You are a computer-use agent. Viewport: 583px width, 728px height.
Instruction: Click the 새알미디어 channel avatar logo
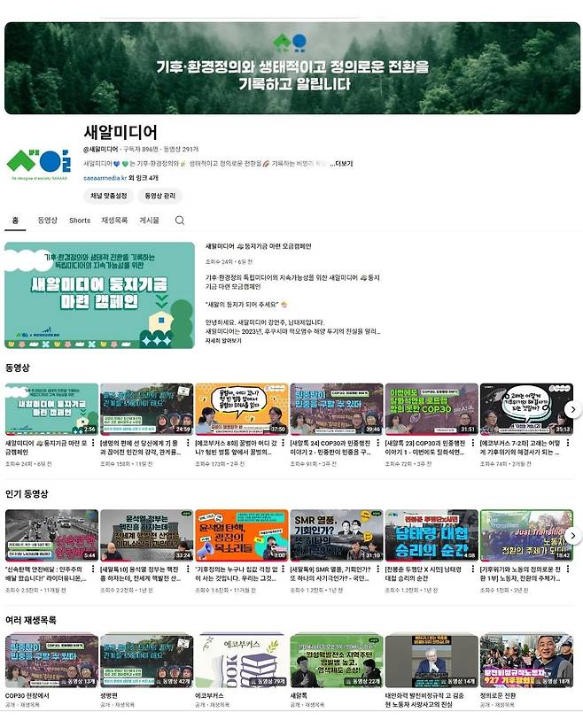[x=39, y=163]
